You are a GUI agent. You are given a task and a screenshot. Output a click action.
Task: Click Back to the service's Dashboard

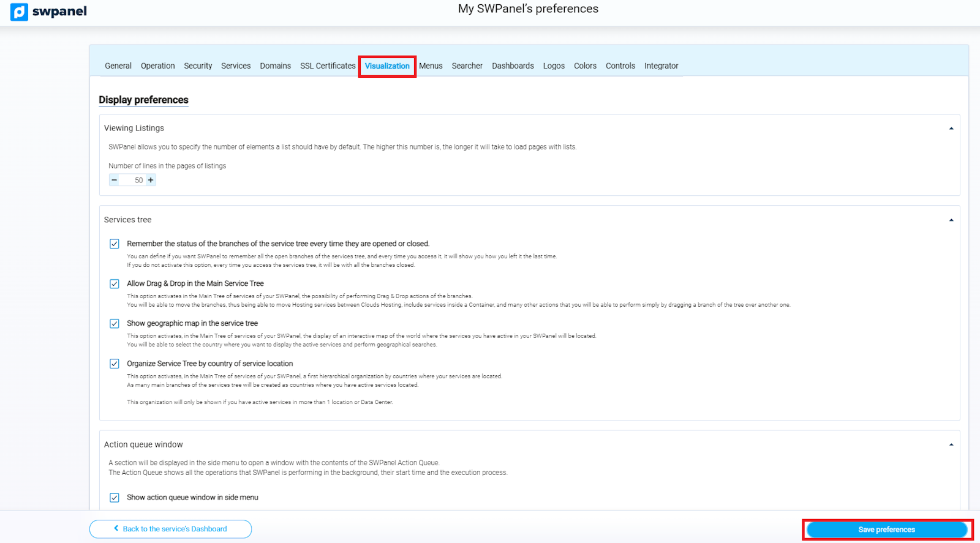click(x=170, y=529)
